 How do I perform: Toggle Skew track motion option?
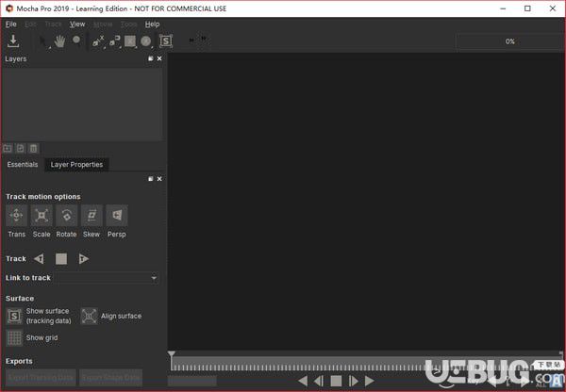click(x=92, y=215)
